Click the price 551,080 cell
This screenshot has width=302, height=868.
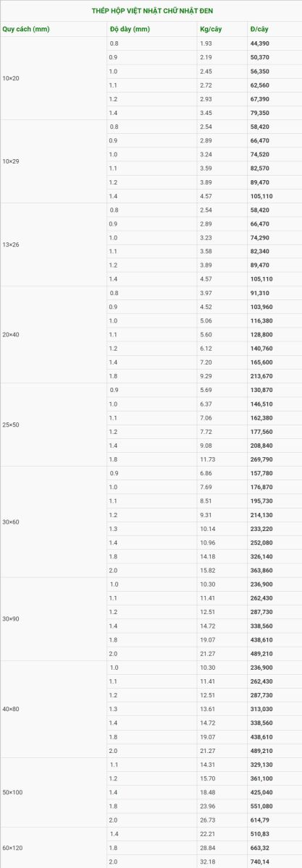click(x=274, y=806)
